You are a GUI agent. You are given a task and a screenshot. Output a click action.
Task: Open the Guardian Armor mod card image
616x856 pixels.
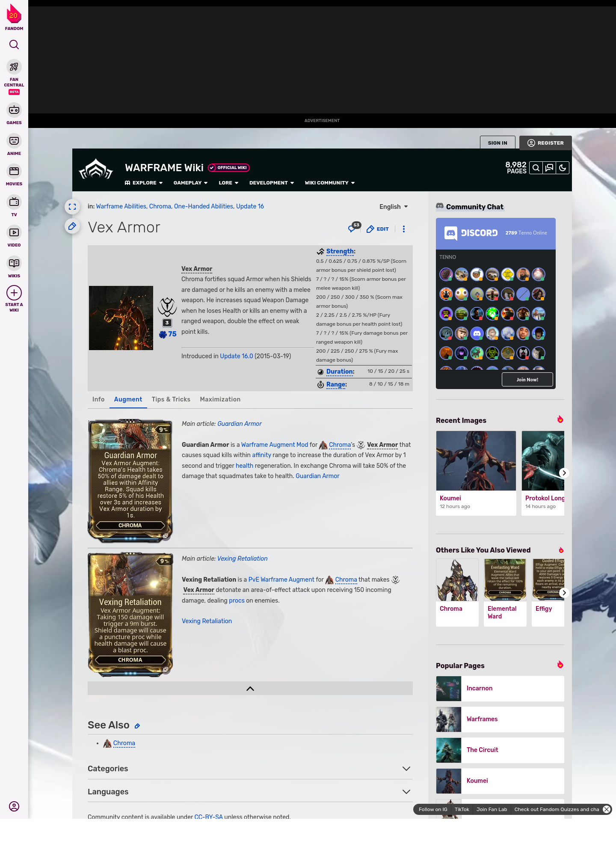(130, 481)
